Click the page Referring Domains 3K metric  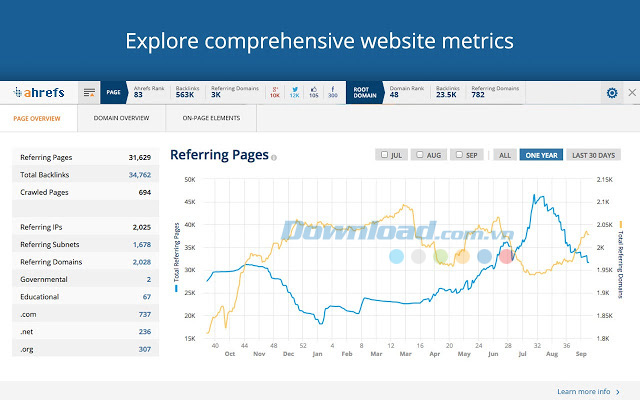[x=235, y=92]
